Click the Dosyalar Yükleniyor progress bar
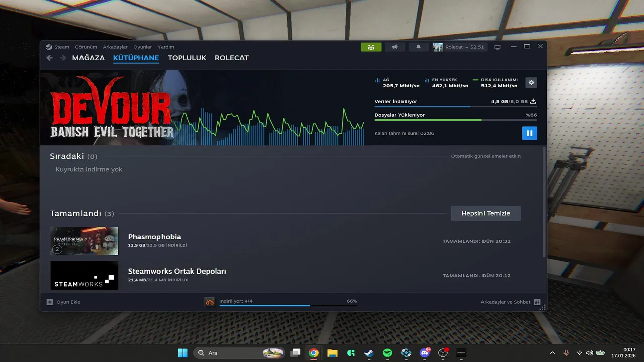Viewport: 644px width, 362px height. tap(455, 120)
